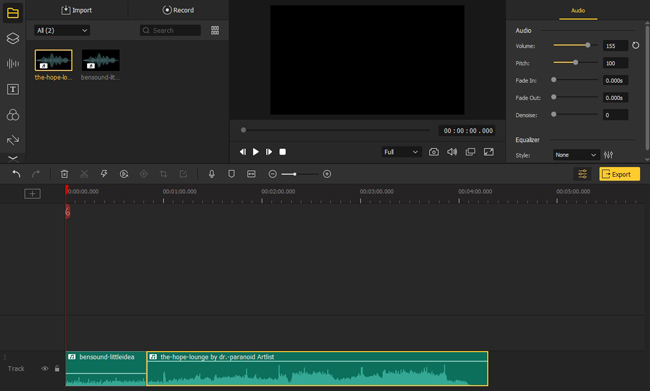Focus the media Search field
650x391 pixels.
tap(170, 30)
